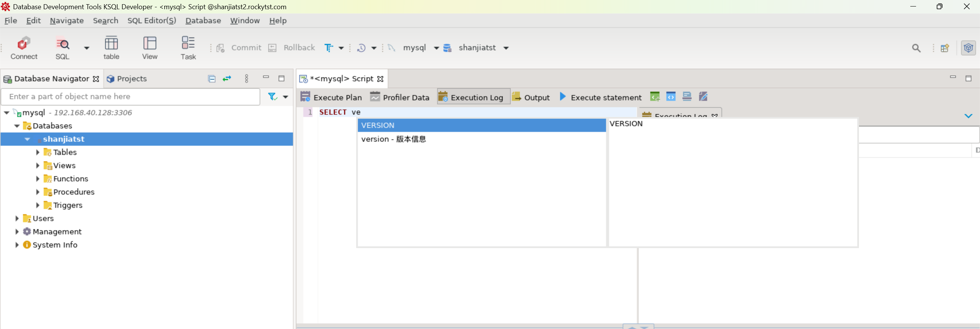Switch to the Projects tab
Screen dimensions: 980x329
(x=127, y=79)
